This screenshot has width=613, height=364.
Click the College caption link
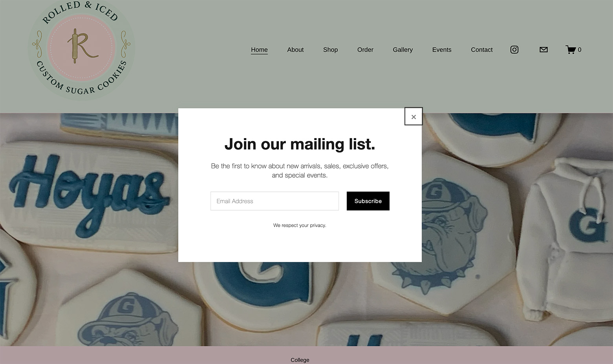tap(300, 360)
